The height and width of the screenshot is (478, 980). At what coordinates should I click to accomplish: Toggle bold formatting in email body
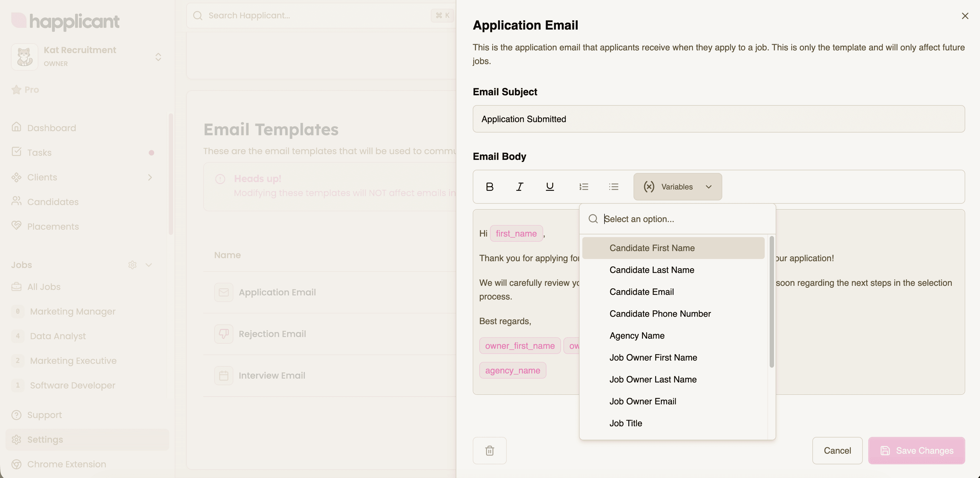(x=490, y=187)
